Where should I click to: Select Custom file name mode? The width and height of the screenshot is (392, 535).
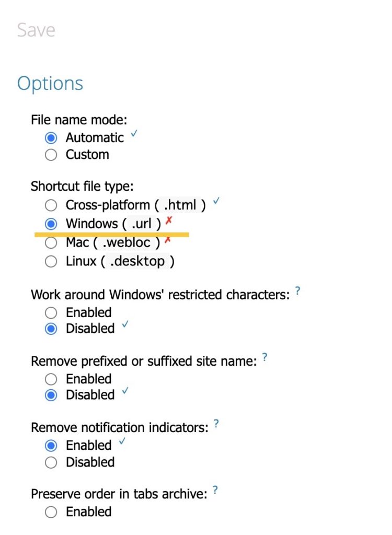pyautogui.click(x=51, y=155)
